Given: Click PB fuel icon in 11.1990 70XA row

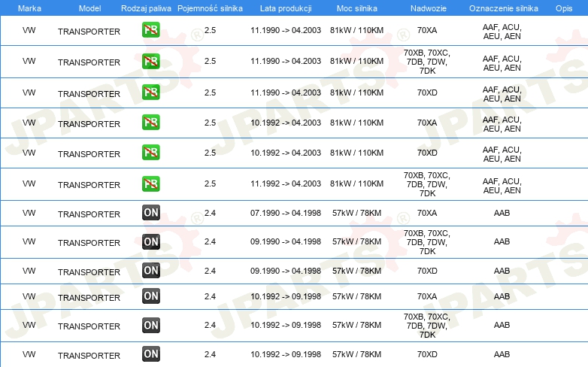Looking at the screenshot, I should pyautogui.click(x=150, y=30).
